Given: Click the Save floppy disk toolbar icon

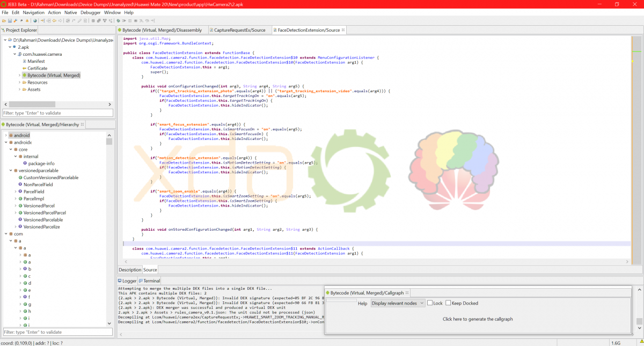Looking at the screenshot, I should (x=10, y=20).
